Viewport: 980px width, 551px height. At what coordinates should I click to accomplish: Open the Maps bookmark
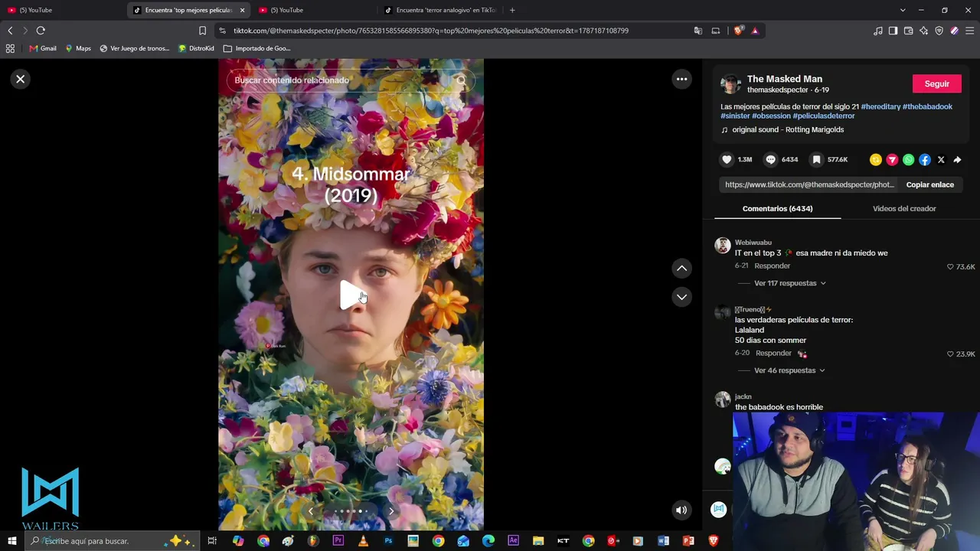point(78,48)
